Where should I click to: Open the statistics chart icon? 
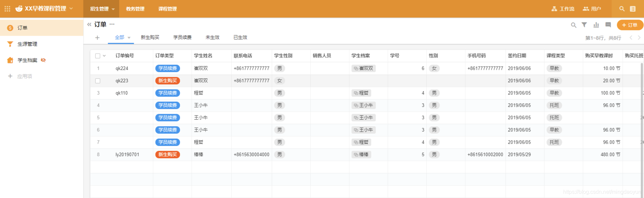(x=596, y=25)
